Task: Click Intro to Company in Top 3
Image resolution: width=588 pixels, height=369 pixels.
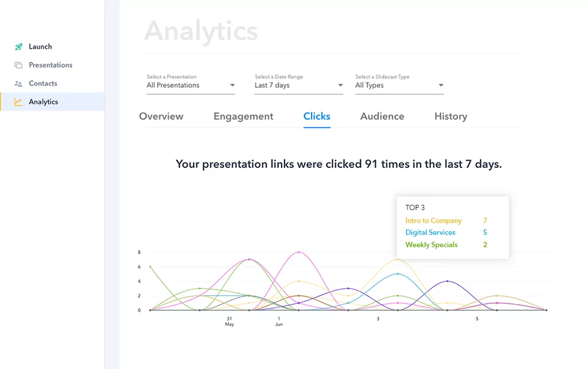Action: [433, 221]
